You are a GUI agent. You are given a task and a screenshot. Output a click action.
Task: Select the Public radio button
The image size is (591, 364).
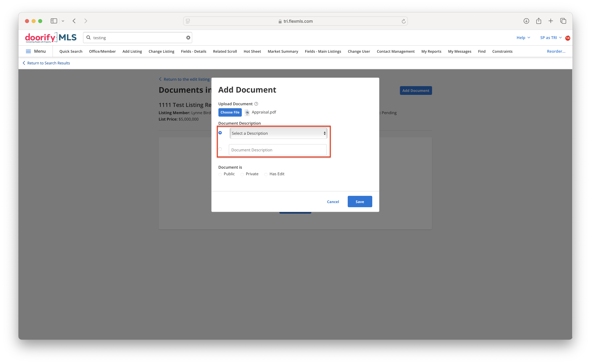pyautogui.click(x=220, y=174)
